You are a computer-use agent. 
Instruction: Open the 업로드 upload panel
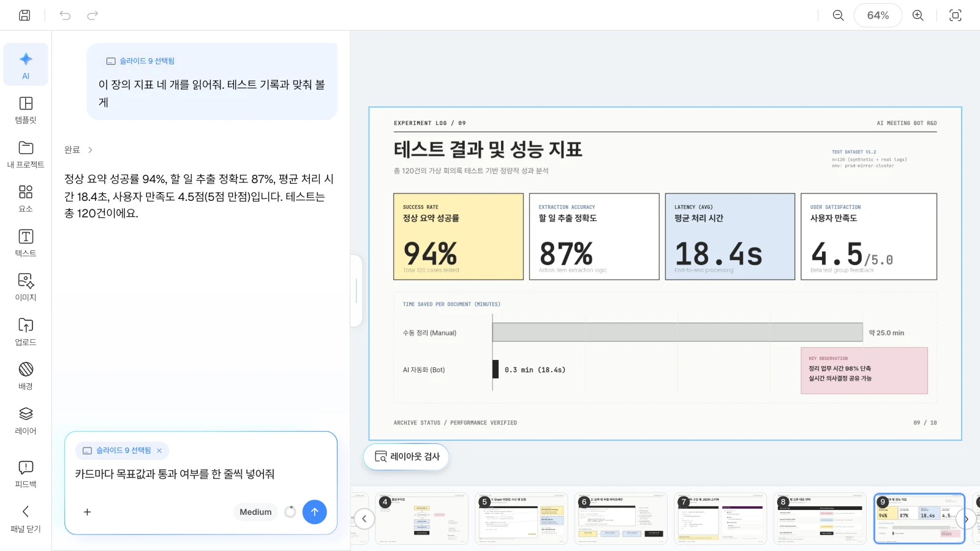coord(26,332)
